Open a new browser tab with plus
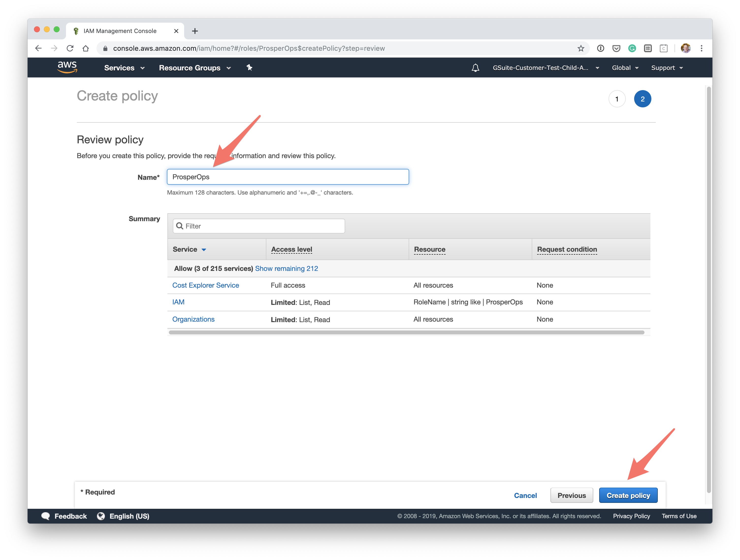740x560 pixels. click(195, 31)
